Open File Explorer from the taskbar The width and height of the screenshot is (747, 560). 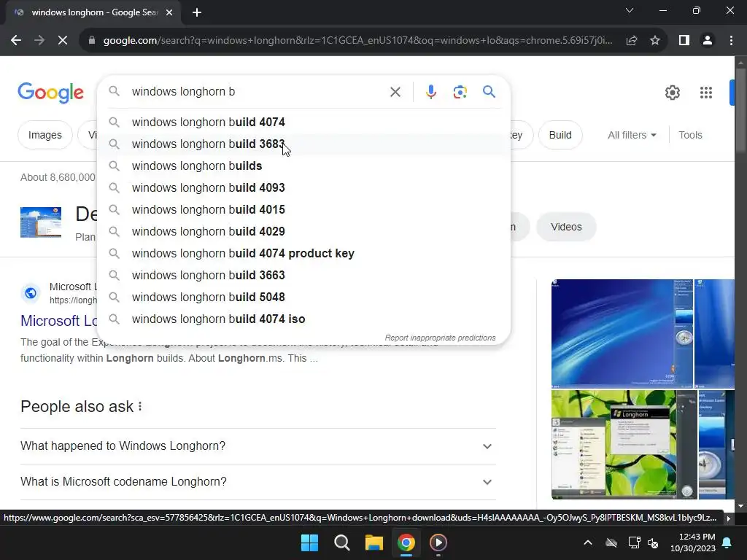point(374,542)
